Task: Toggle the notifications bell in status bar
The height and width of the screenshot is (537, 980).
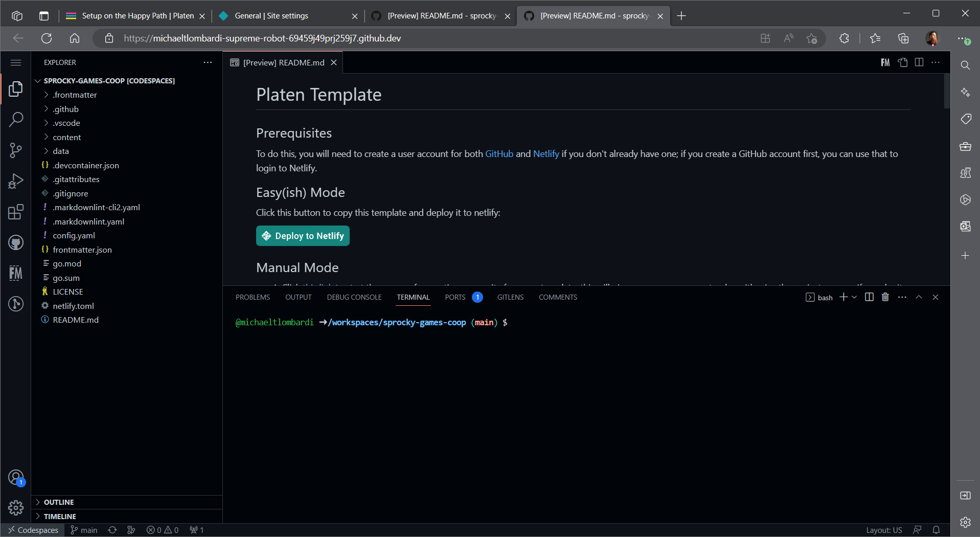Action: point(936,530)
